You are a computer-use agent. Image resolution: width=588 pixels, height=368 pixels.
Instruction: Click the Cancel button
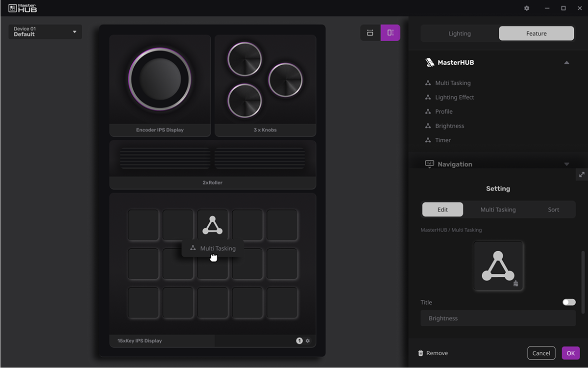click(541, 353)
